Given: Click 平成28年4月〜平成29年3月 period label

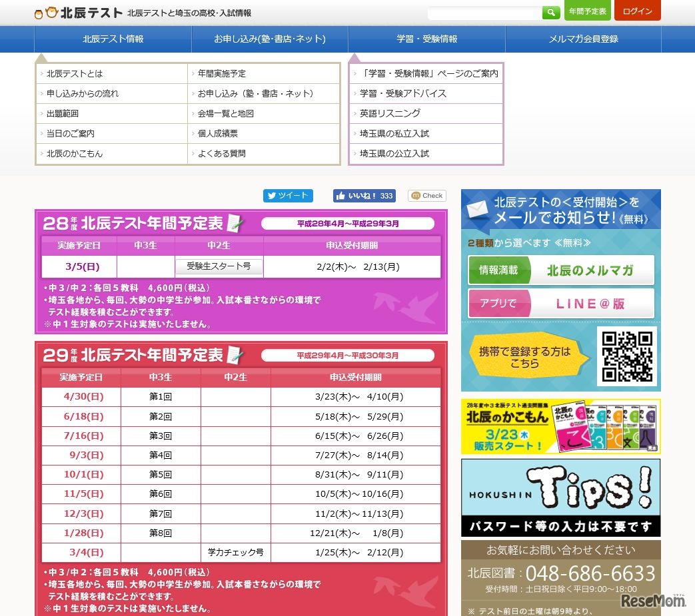Looking at the screenshot, I should (348, 224).
